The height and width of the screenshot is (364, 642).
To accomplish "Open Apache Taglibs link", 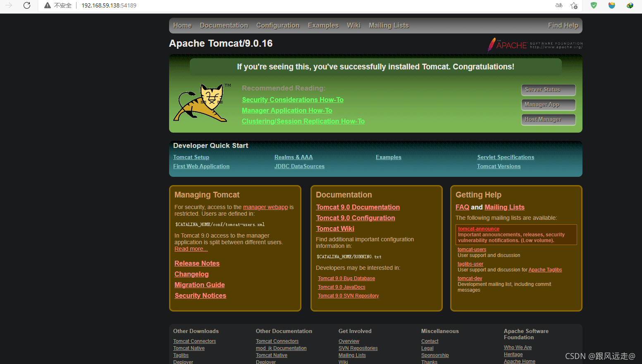I will click(545, 270).
